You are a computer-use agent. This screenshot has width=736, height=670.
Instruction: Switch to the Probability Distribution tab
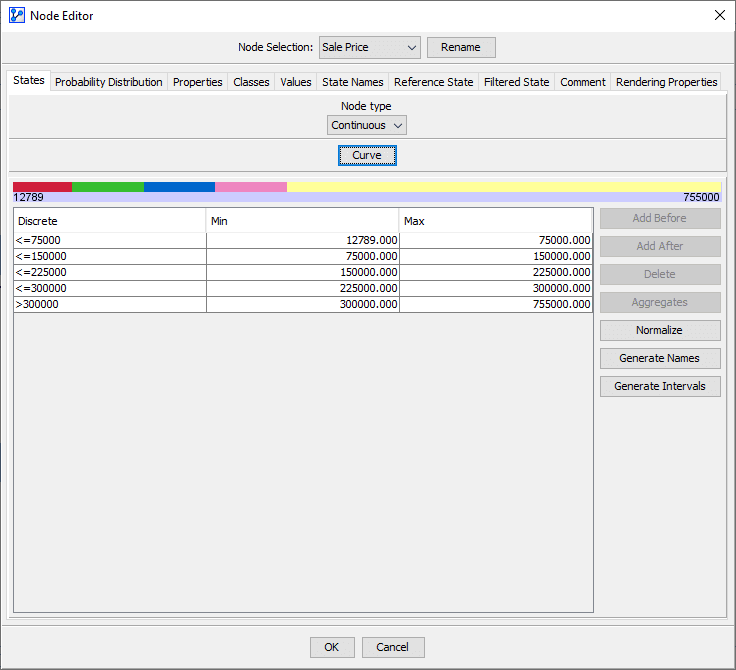[x=108, y=82]
